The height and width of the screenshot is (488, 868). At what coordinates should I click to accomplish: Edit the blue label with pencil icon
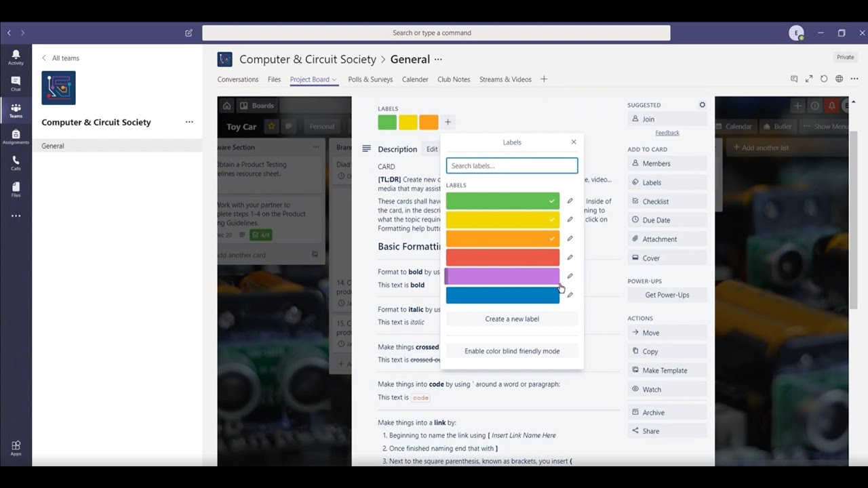[570, 295]
